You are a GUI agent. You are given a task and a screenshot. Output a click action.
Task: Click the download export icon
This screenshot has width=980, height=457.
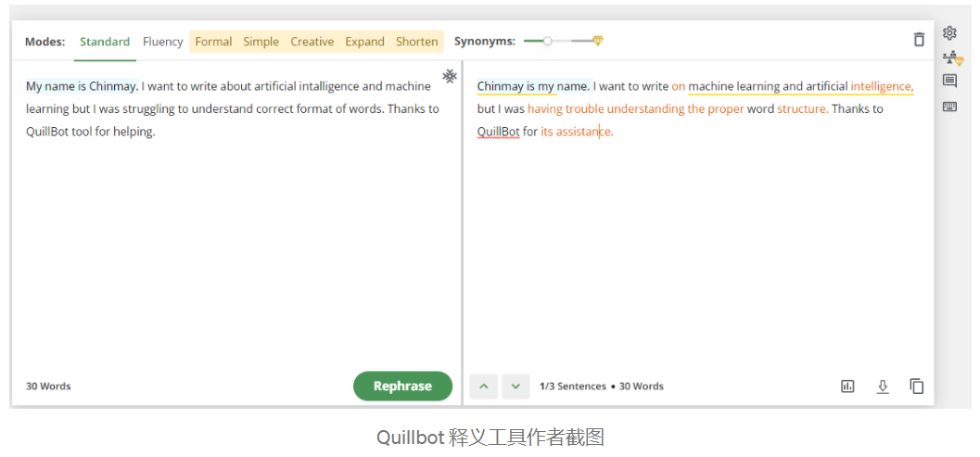883,387
